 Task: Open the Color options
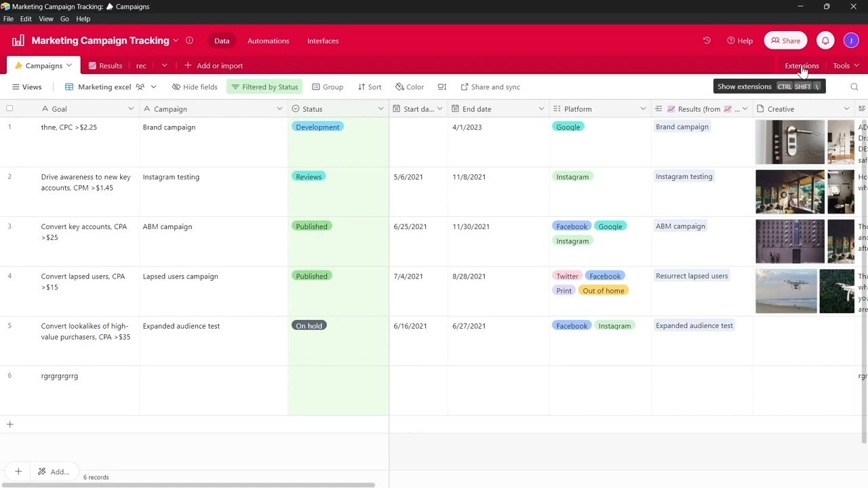[x=410, y=87]
